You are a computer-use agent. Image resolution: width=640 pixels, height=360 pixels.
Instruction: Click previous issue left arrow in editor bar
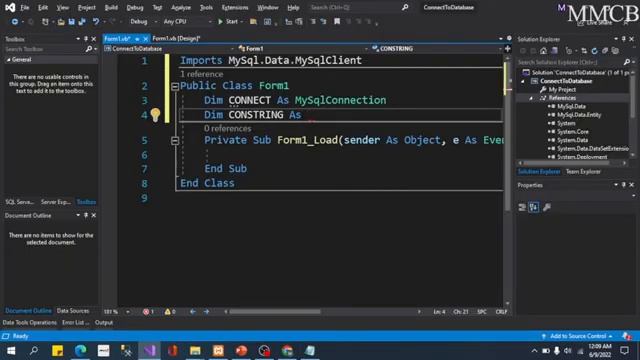pos(193,312)
